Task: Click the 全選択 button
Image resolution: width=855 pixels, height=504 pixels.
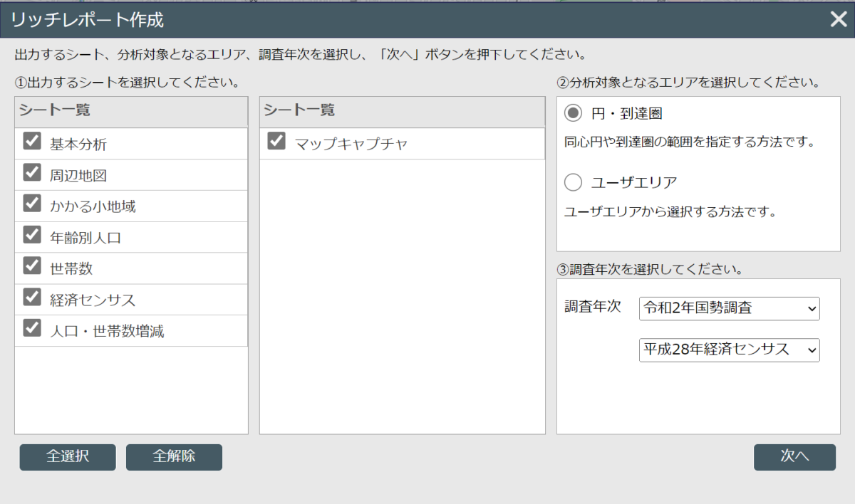Action: click(x=68, y=457)
